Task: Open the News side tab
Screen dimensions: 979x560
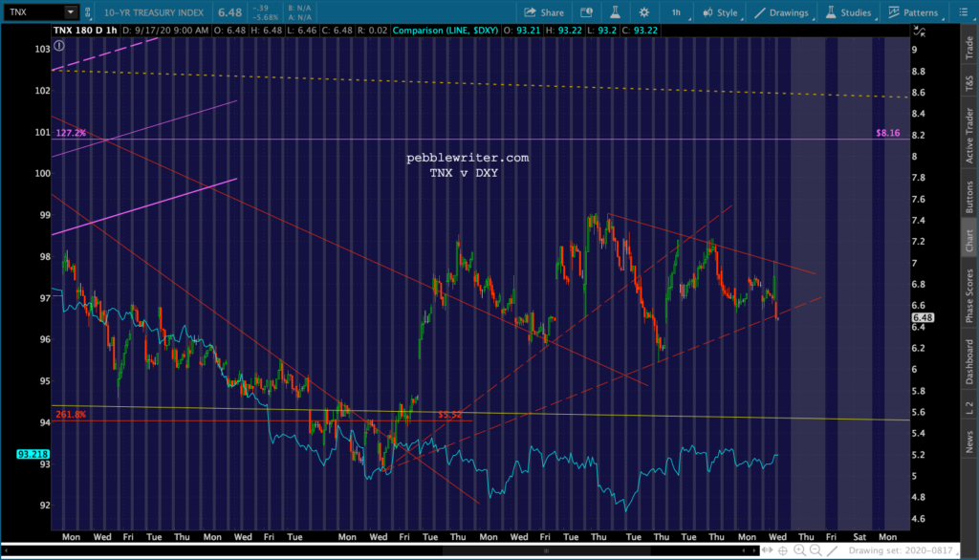Action: (x=969, y=442)
